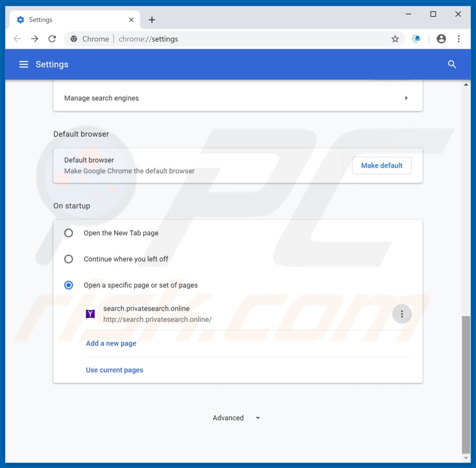Click the address bar URL field
476x468 pixels.
(234, 39)
